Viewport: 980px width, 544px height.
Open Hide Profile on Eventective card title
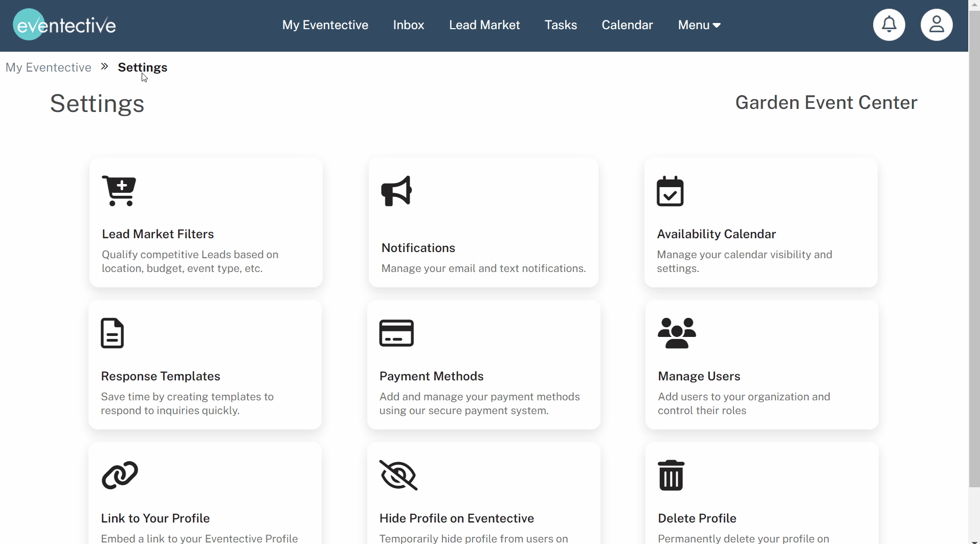[x=457, y=518]
